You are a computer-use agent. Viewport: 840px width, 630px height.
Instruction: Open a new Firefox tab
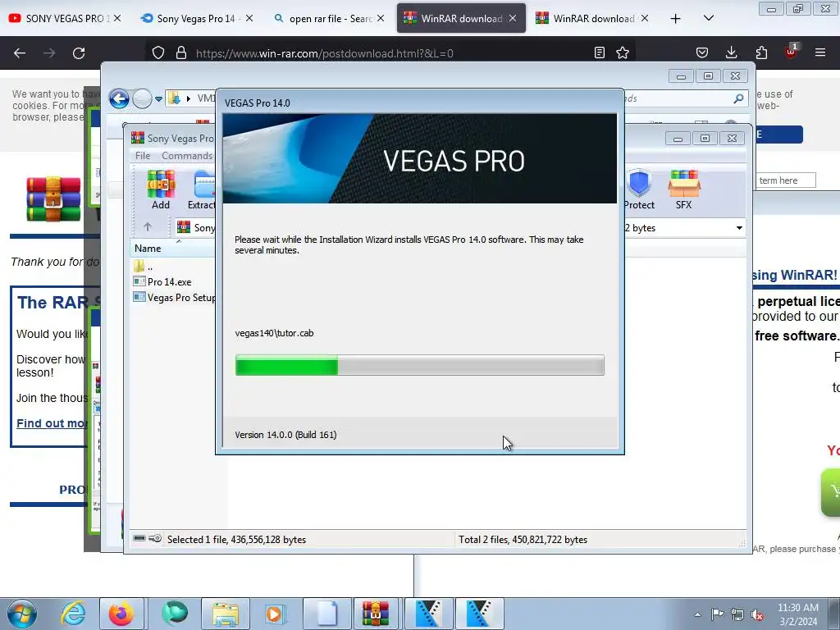tap(676, 18)
